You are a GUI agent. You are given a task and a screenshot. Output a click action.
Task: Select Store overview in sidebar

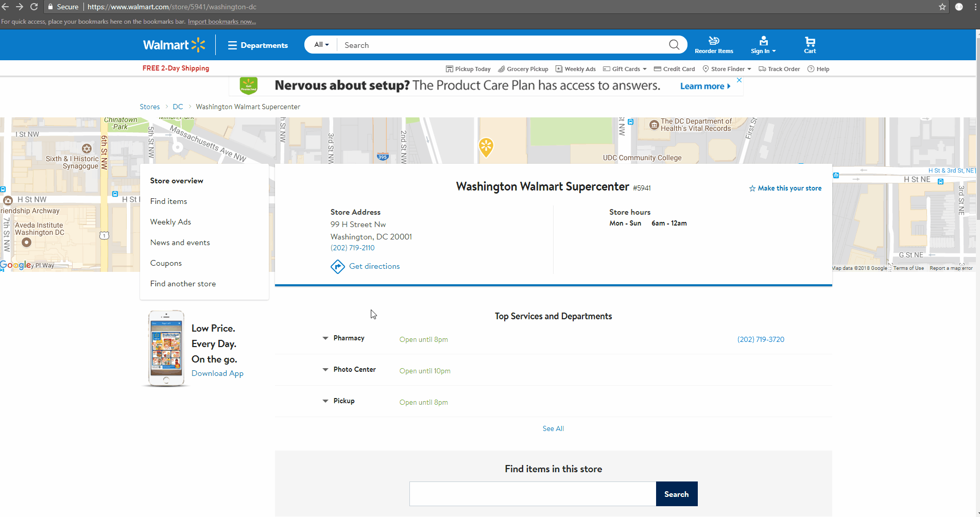pos(177,181)
